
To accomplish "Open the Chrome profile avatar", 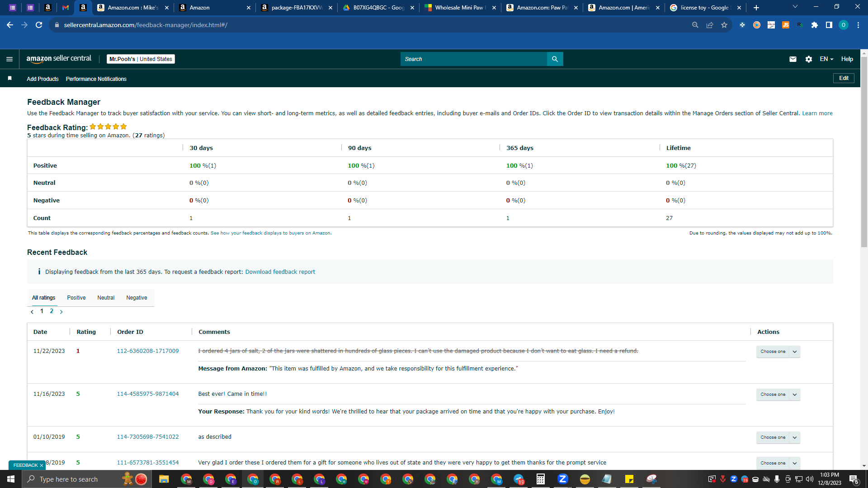I will tap(844, 25).
